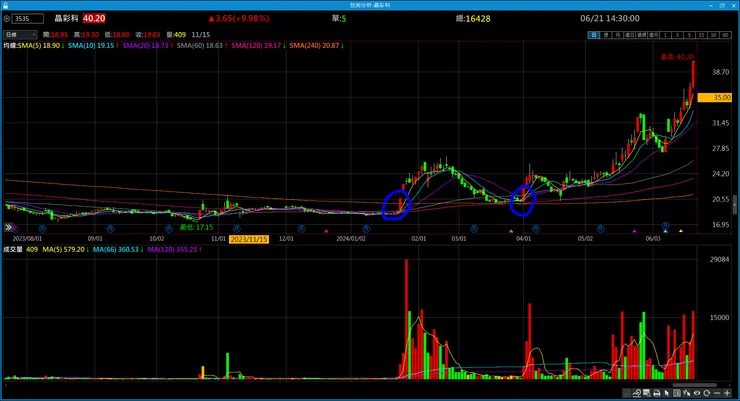Click the printer icon
The width and height of the screenshot is (740, 401).
tap(657, 393)
